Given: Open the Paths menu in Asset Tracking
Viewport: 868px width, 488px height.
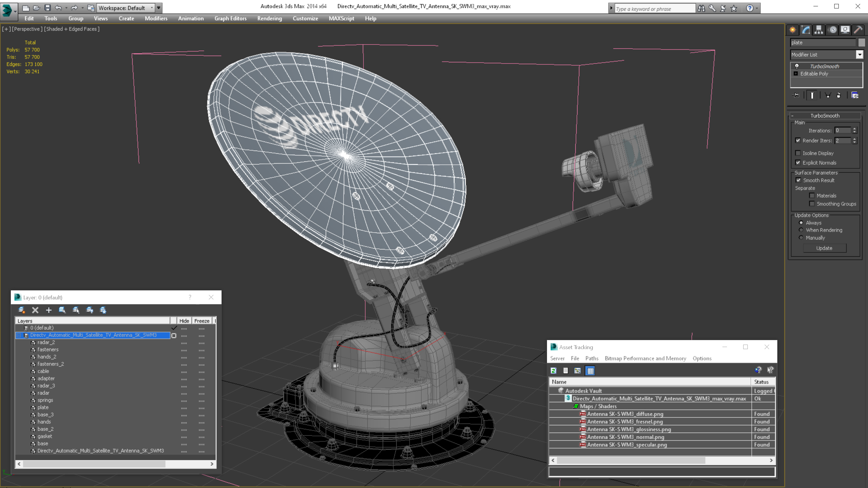Looking at the screenshot, I should coord(592,358).
